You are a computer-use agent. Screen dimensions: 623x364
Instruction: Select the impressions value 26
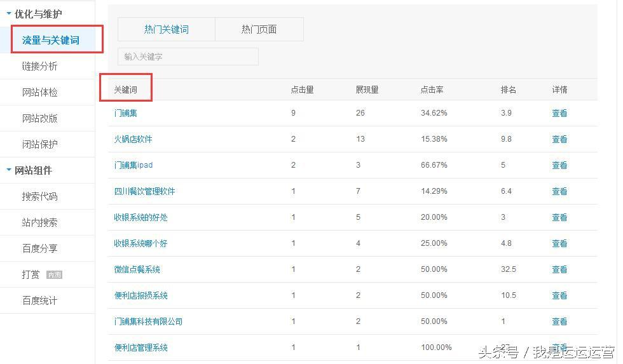click(360, 113)
